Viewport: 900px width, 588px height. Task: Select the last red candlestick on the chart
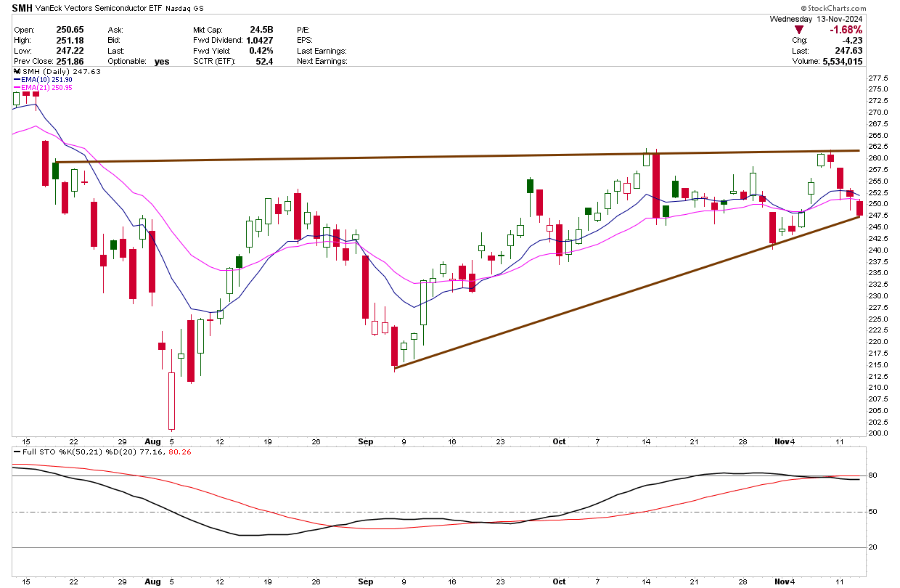click(860, 208)
